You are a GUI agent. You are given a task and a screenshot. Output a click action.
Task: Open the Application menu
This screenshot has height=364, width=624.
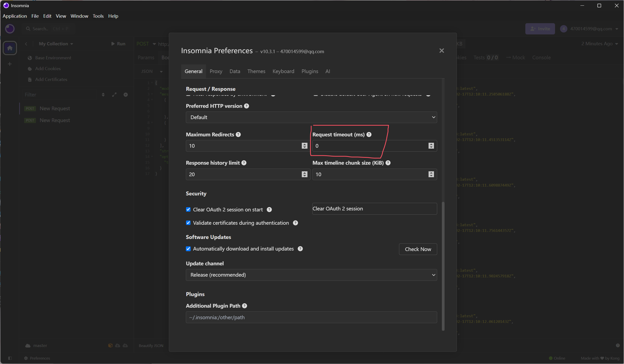pyautogui.click(x=15, y=16)
